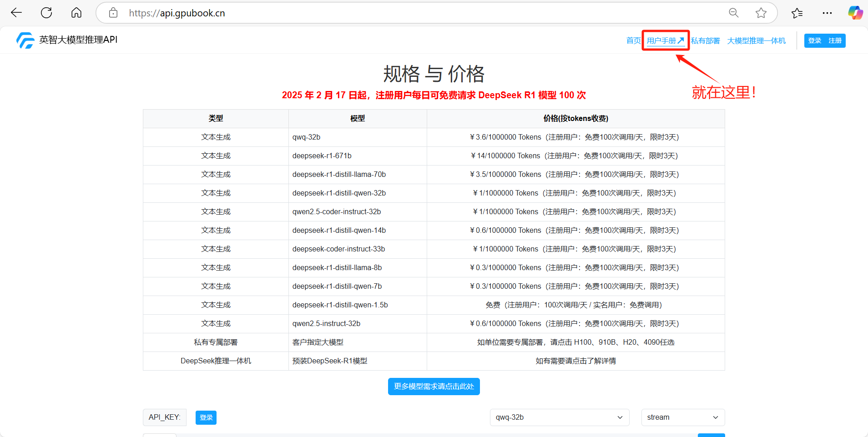Click the 登录 button in the header
The height and width of the screenshot is (437, 868).
tap(815, 41)
